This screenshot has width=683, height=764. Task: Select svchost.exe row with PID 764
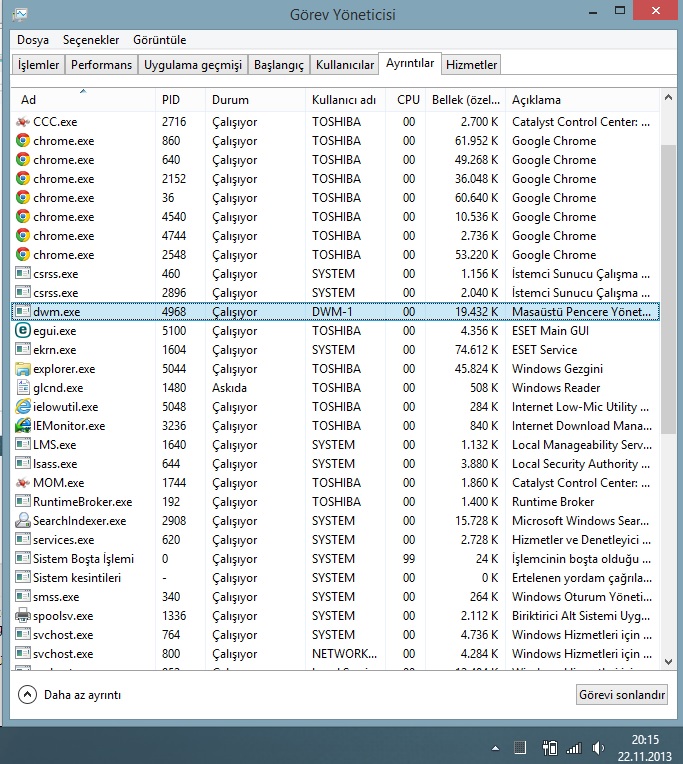[x=336, y=635]
